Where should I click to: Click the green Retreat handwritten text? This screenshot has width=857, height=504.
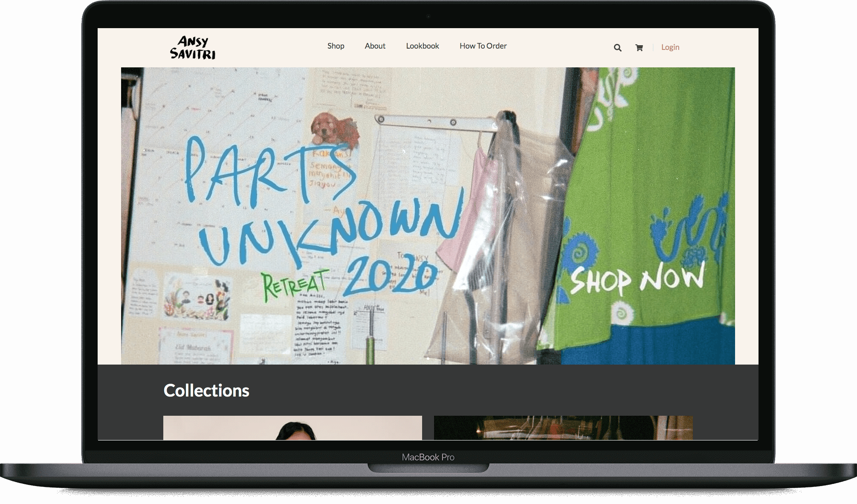pos(294,284)
